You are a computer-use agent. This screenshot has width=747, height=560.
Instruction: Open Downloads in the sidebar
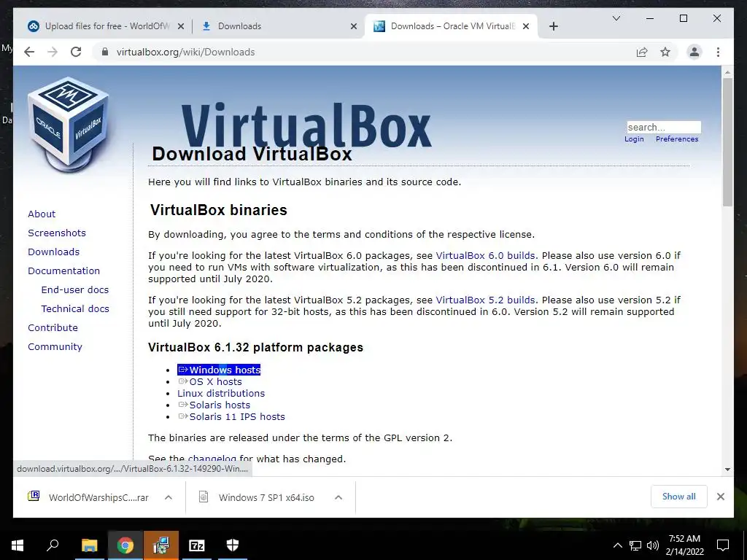(53, 252)
